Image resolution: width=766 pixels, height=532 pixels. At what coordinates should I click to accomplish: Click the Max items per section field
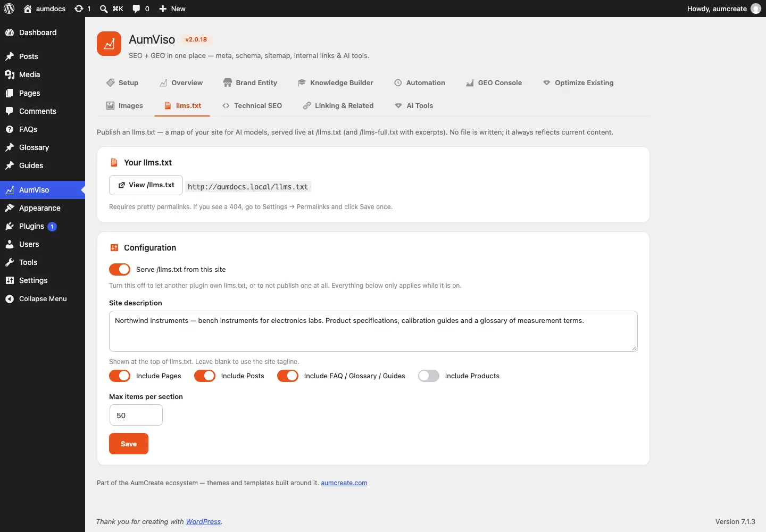(x=136, y=415)
